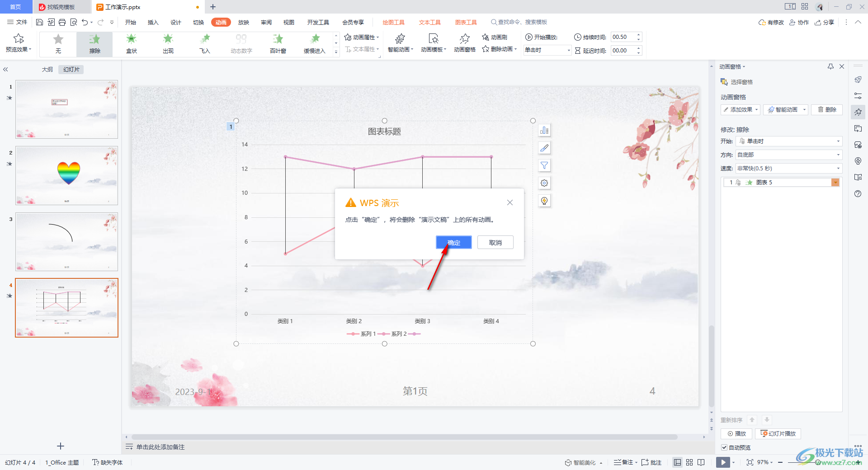Increase the 持续时间 value with stepper
The image size is (868, 470).
[639, 35]
